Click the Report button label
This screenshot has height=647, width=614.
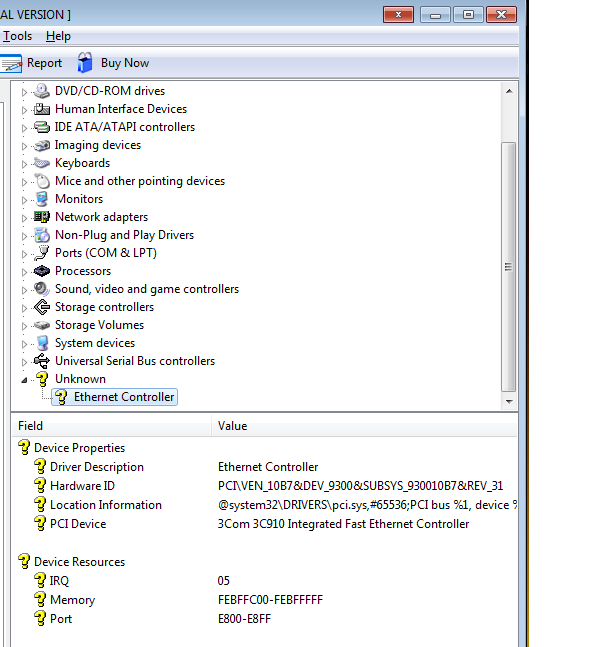pos(44,63)
